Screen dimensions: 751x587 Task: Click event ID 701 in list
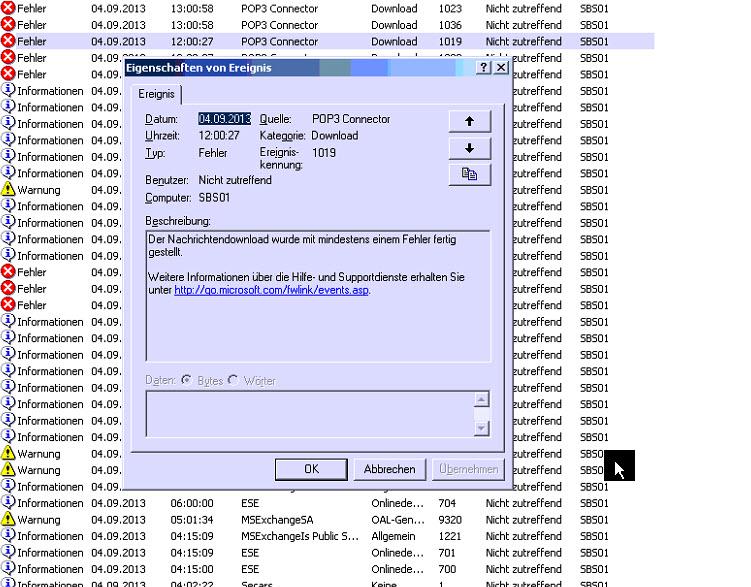447,553
